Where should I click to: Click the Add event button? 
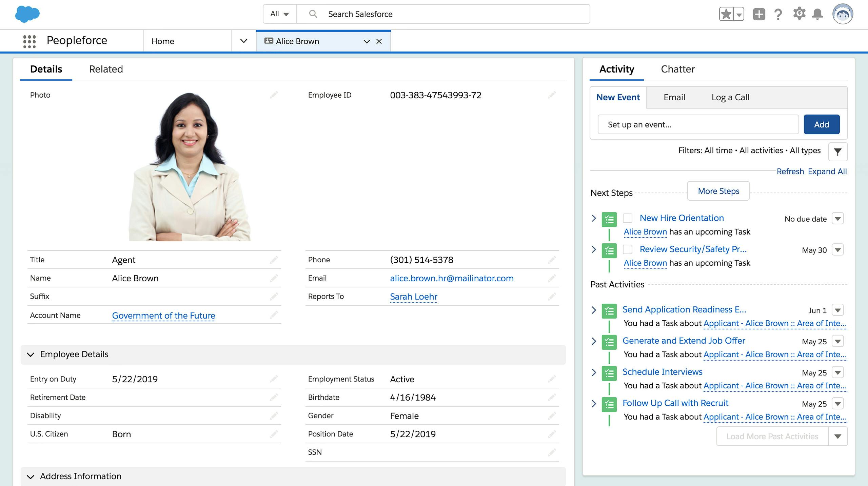pos(822,124)
